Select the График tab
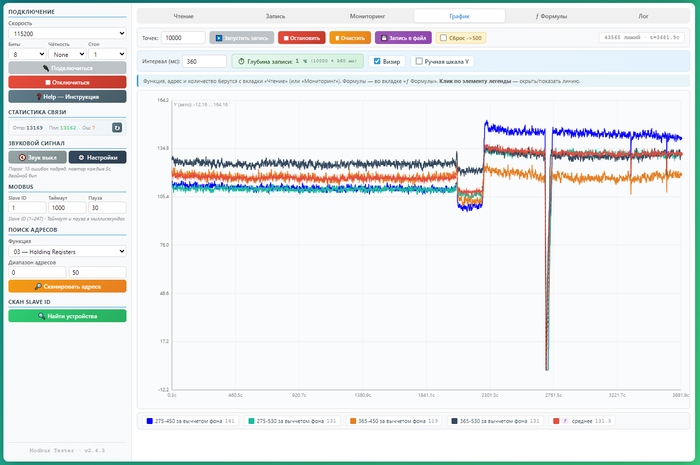The image size is (700, 465). tap(459, 16)
